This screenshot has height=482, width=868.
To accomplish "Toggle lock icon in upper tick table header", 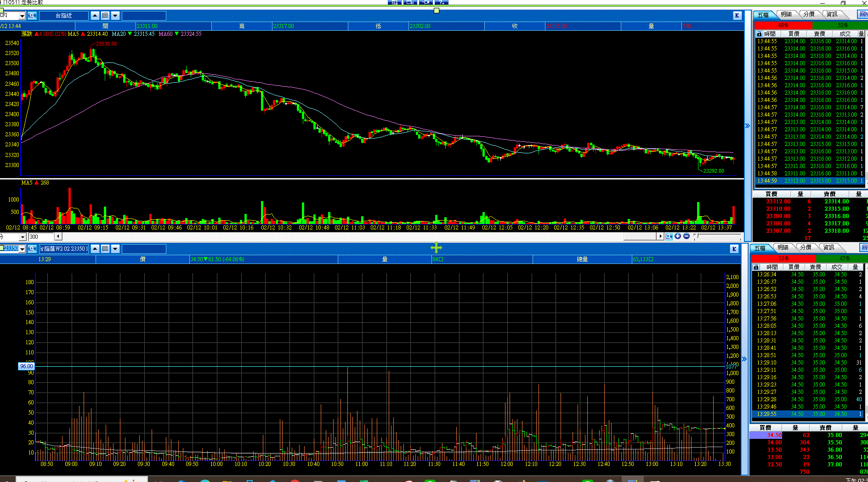I will tap(759, 34).
